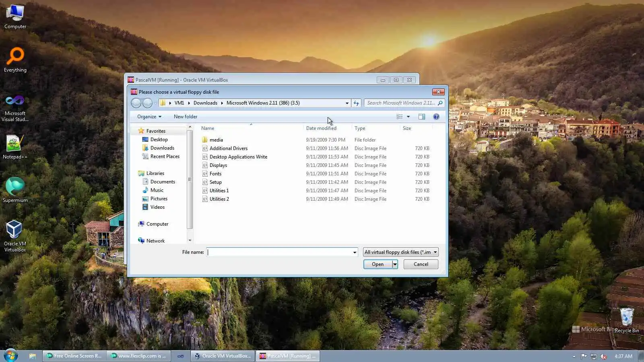This screenshot has height=362, width=644.
Task: Click the File name input field
Action: (279, 252)
